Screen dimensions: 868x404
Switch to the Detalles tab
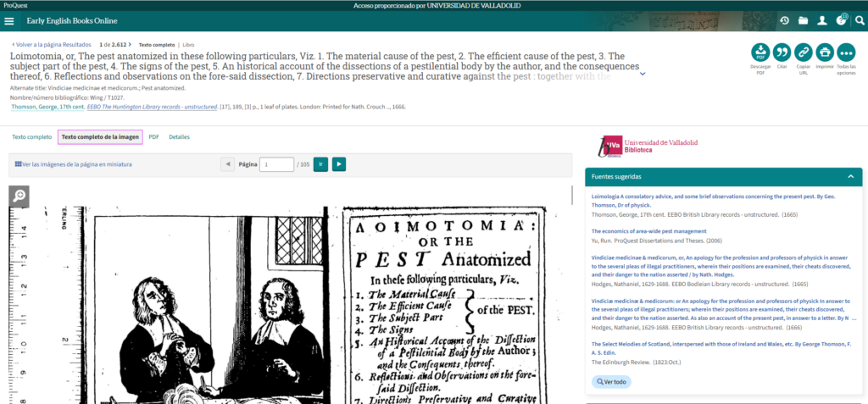179,136
